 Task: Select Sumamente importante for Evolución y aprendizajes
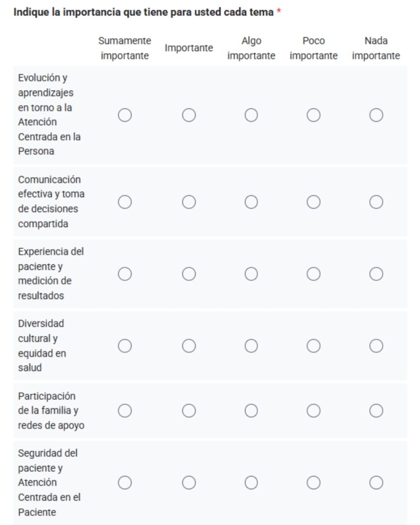pyautogui.click(x=125, y=115)
